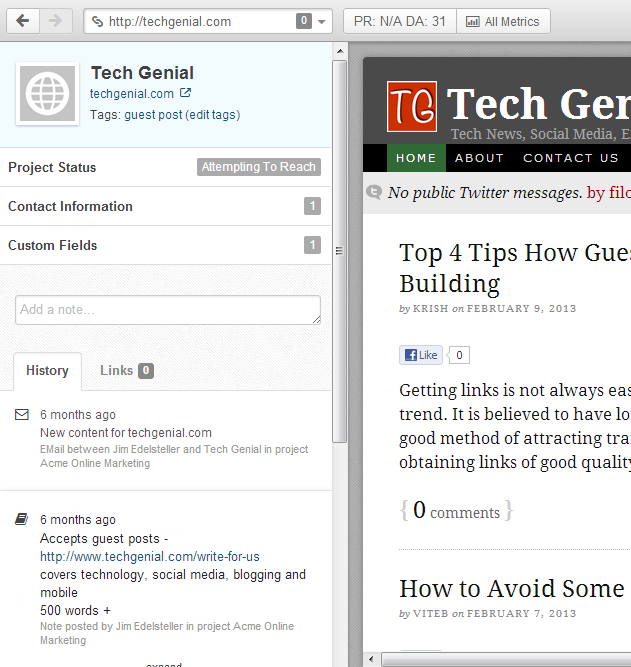Switch to the Links tab

click(x=126, y=371)
